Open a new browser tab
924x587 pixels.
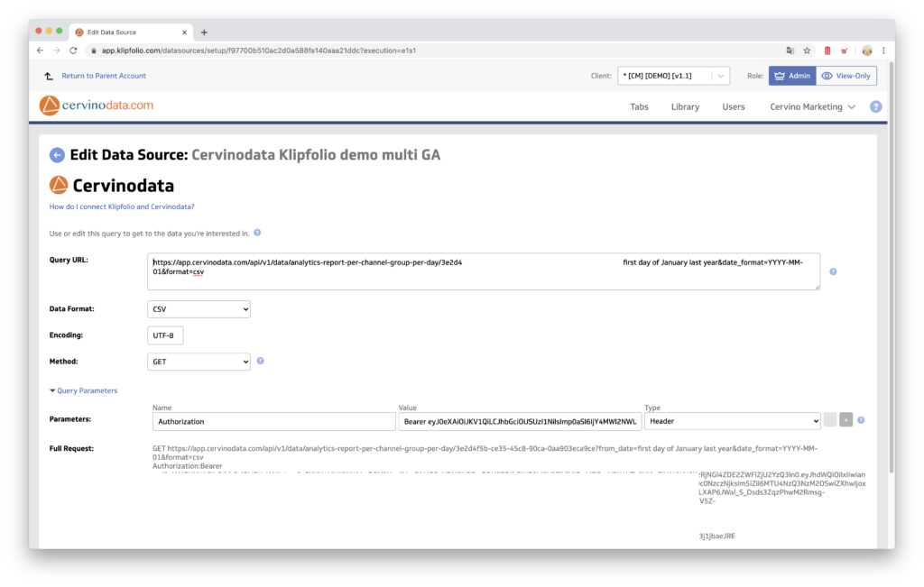click(204, 32)
